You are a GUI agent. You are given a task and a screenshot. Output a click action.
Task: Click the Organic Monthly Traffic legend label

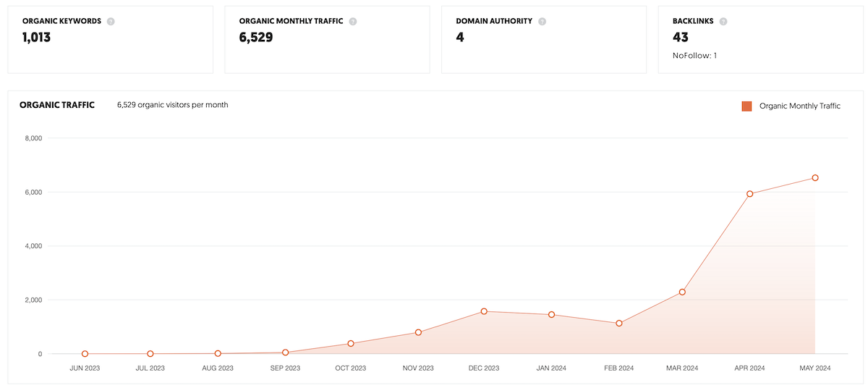click(800, 106)
